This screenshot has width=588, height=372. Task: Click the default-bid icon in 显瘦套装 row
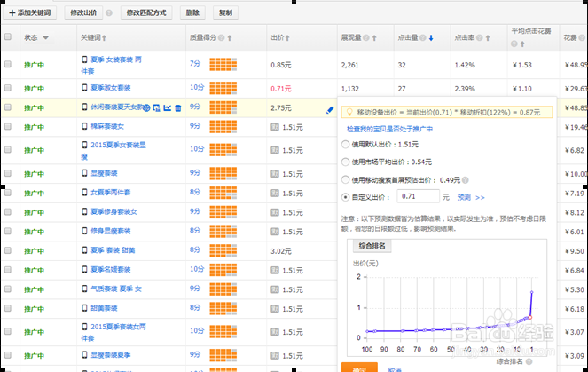(275, 174)
